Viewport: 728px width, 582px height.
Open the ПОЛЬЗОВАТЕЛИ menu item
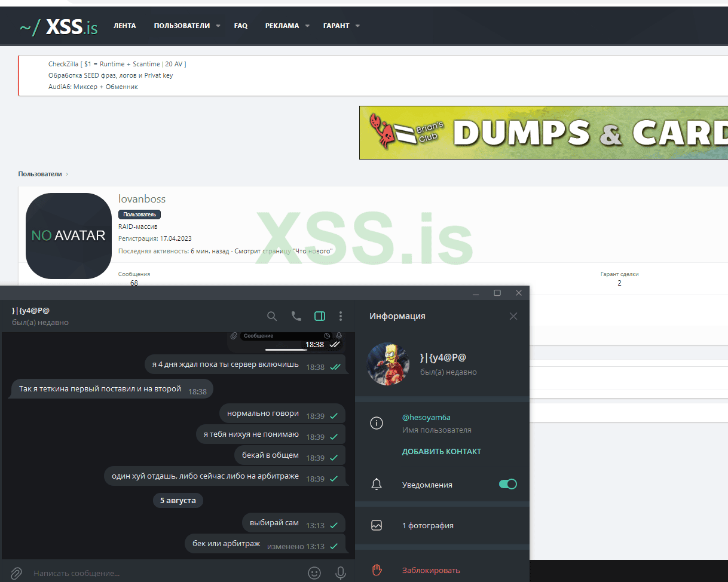pos(182,26)
